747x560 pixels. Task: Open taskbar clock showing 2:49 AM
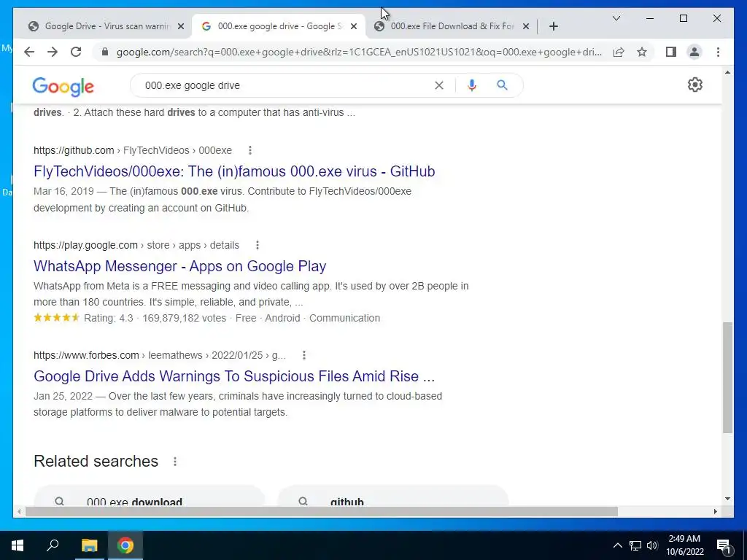click(x=684, y=545)
